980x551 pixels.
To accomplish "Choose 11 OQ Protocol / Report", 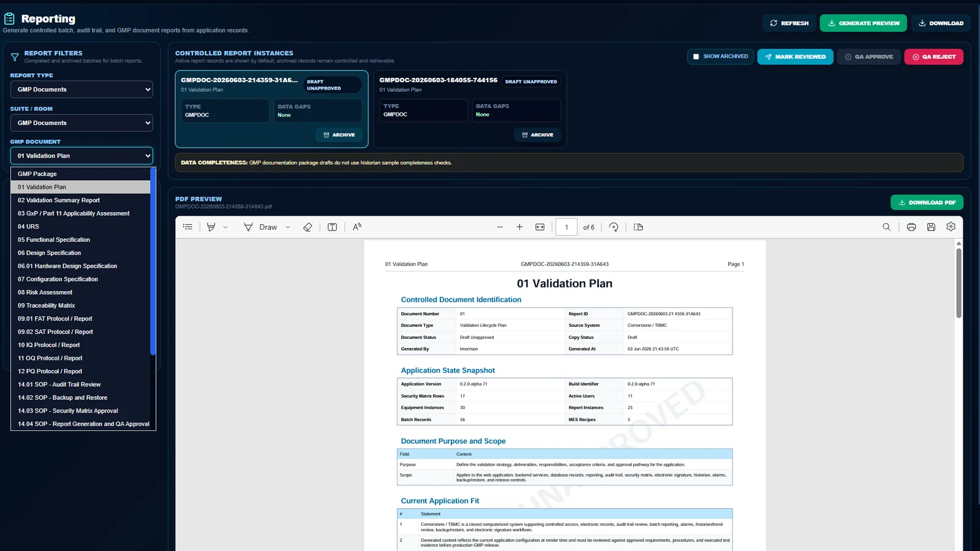I will 80,359.
